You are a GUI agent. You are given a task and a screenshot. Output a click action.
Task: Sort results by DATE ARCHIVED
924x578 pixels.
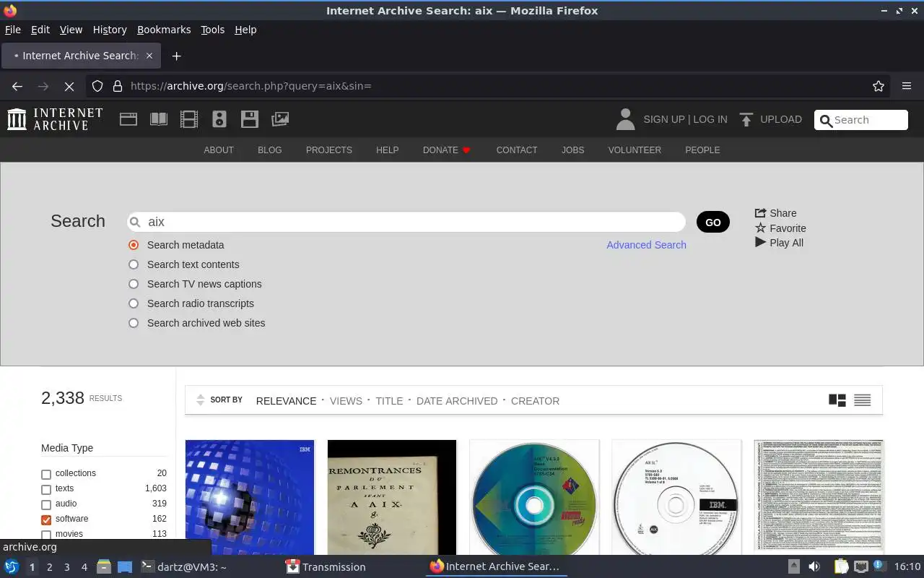pyautogui.click(x=457, y=401)
